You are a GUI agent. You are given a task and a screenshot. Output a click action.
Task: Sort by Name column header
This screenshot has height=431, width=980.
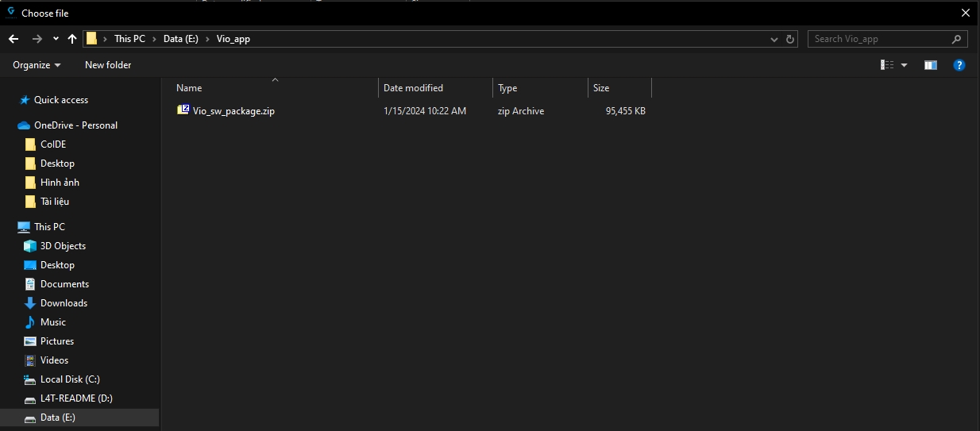(189, 88)
